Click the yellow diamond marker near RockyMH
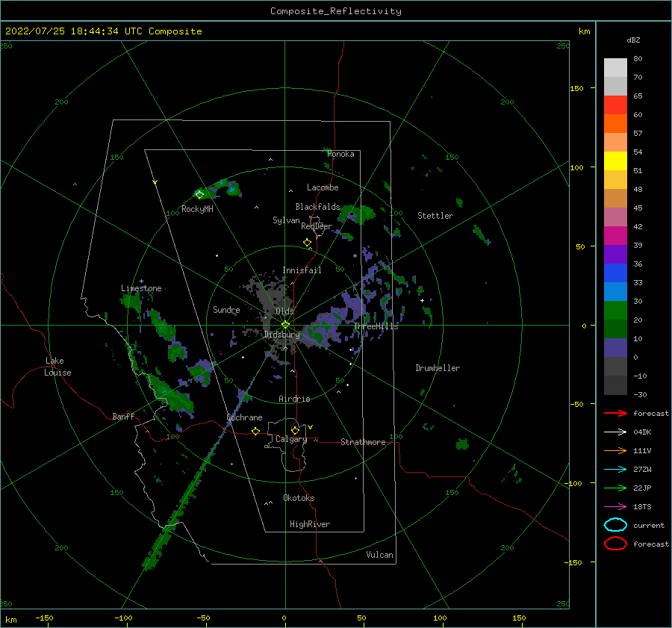The height and width of the screenshot is (628, 672). [x=199, y=194]
